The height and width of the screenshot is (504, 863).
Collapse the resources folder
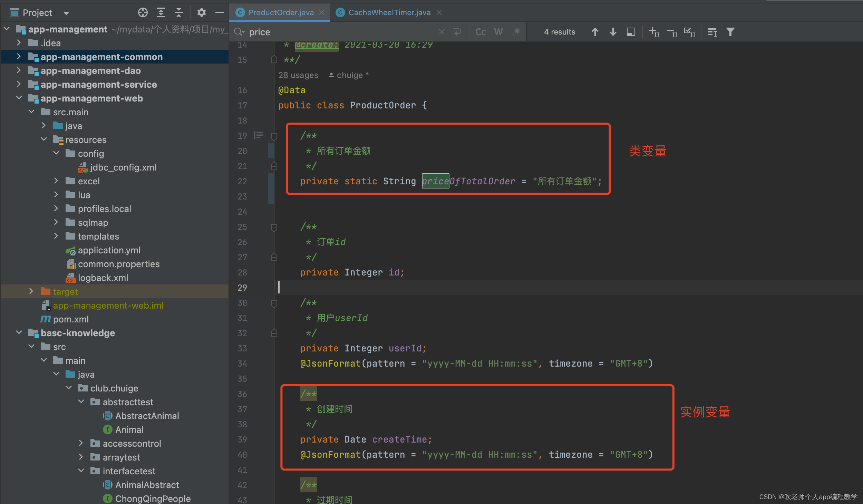44,139
